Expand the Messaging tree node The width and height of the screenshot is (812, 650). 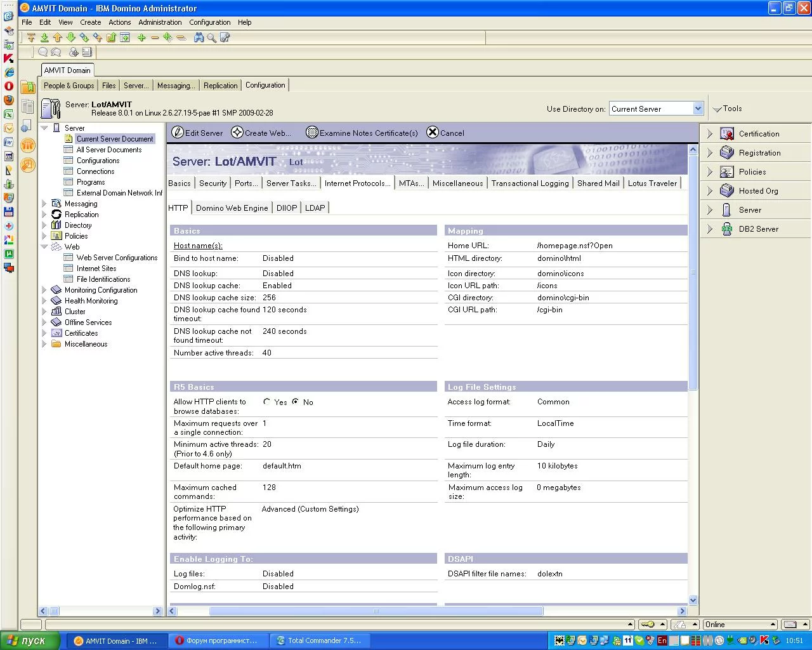[x=44, y=204]
